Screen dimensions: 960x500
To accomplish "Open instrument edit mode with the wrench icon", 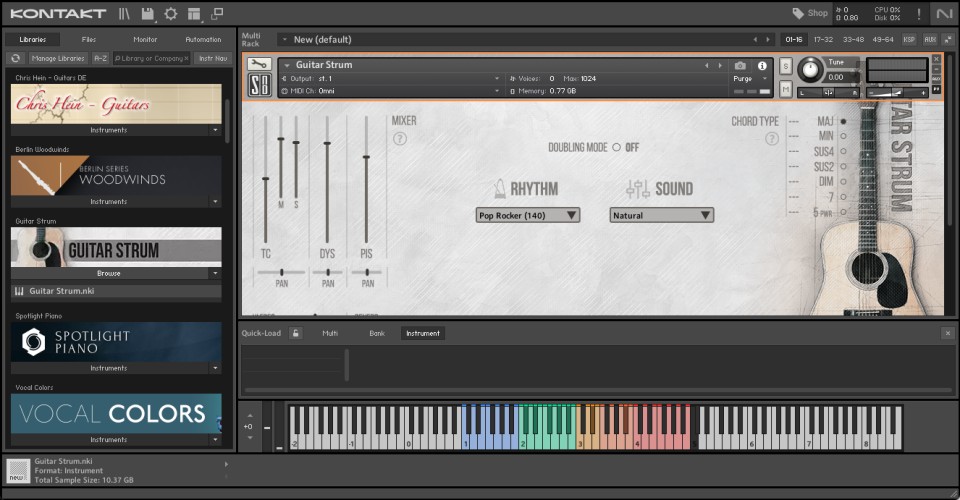I will 259,66.
